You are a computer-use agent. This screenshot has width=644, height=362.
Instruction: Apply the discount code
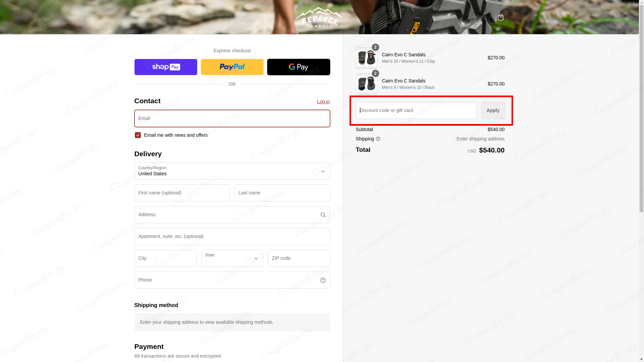click(493, 110)
